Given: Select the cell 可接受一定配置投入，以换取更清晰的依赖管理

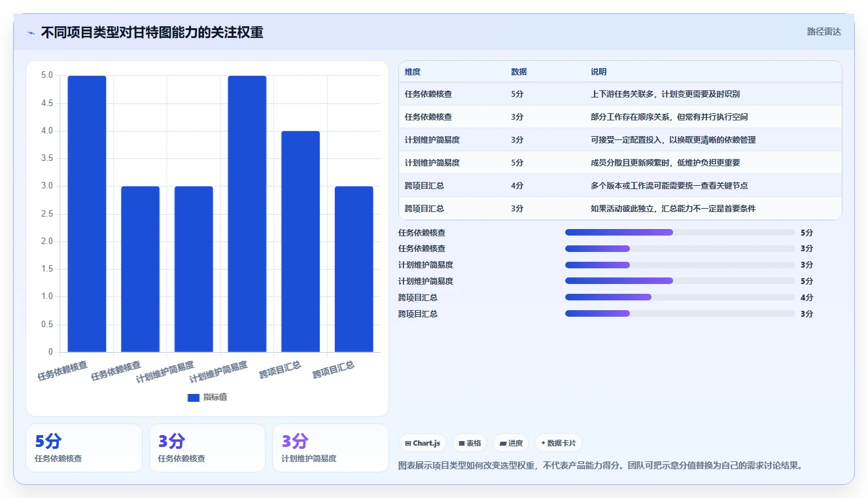Looking at the screenshot, I should tap(673, 140).
